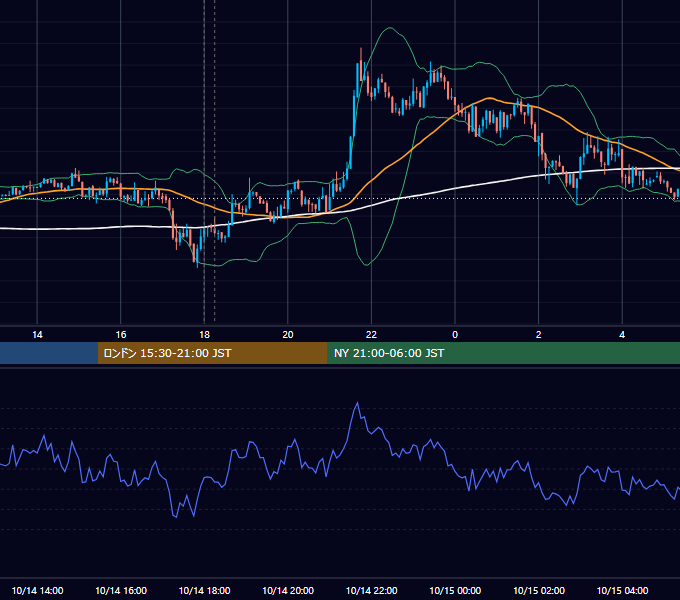
Task: Click the 10/15 02:00 date label
Action: [x=539, y=591]
